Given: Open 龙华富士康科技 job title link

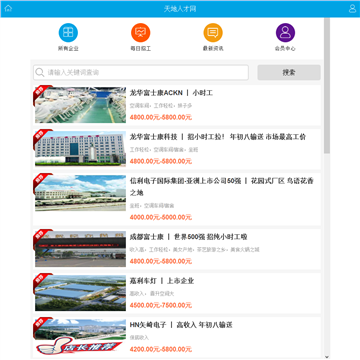Looking at the screenshot, I should click(218, 137).
